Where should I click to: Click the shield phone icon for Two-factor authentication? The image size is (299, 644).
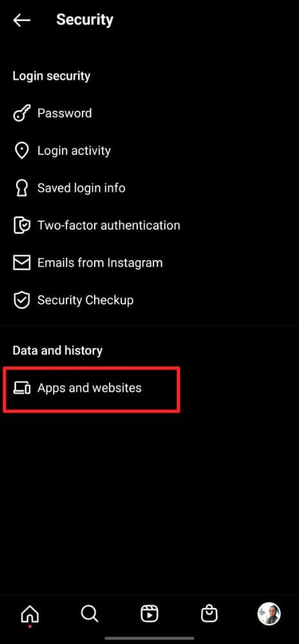coord(22,225)
